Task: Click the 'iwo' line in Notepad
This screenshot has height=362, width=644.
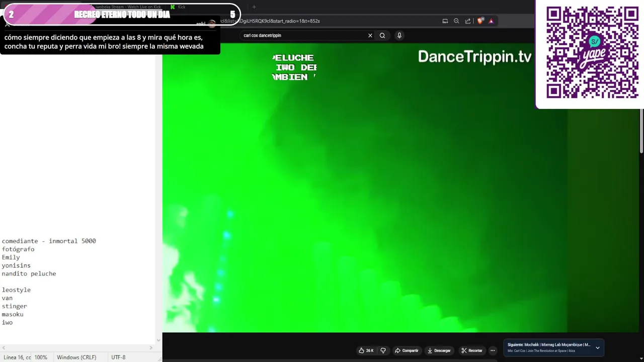Action: [x=7, y=322]
